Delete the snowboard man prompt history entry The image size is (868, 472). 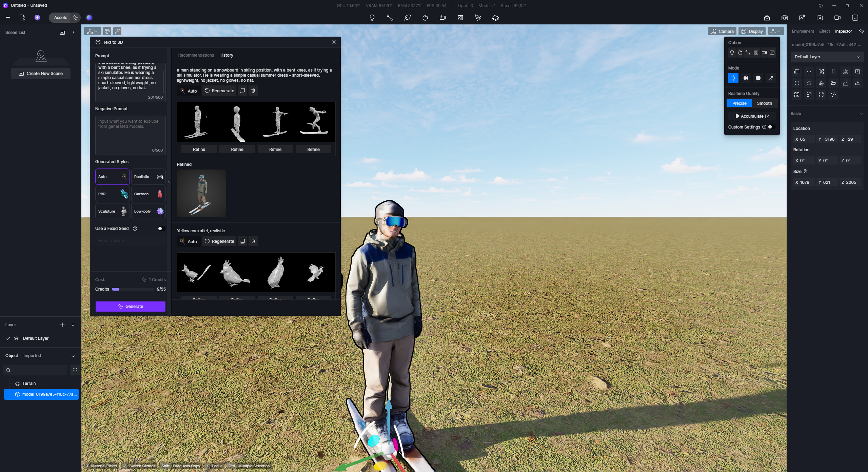click(253, 91)
